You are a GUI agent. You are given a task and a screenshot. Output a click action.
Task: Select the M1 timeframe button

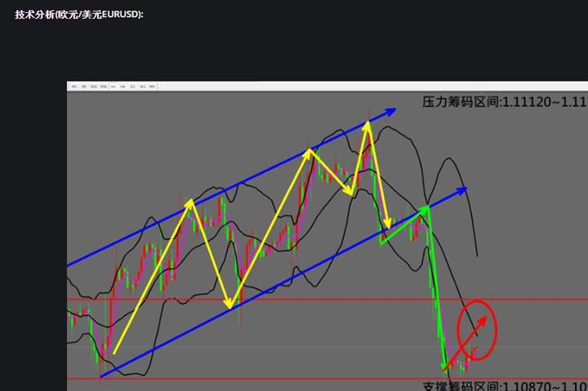pyautogui.click(x=74, y=87)
